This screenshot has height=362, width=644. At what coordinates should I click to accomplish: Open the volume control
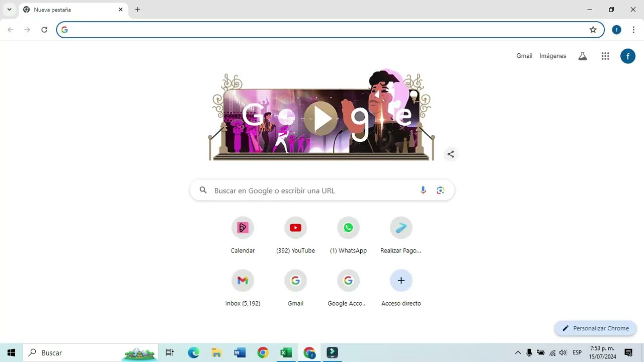coord(563,353)
